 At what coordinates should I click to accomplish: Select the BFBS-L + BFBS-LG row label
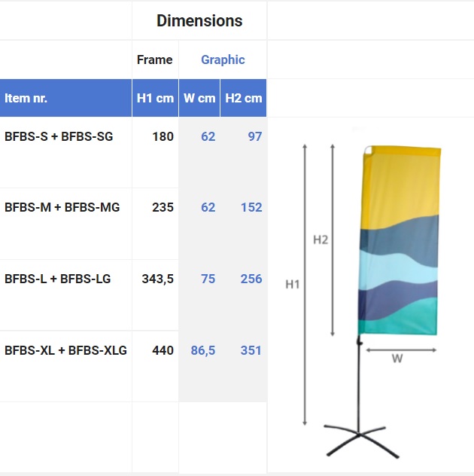click(x=58, y=279)
